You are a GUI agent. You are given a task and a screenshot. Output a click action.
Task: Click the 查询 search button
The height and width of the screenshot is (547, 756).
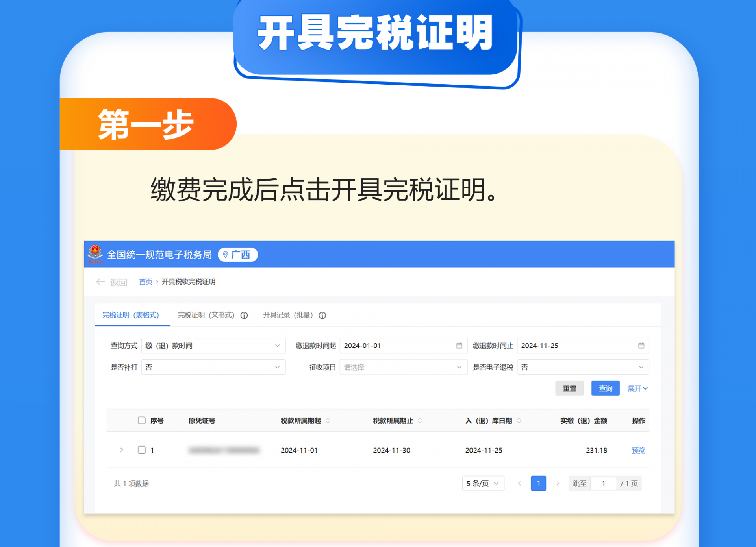click(605, 388)
